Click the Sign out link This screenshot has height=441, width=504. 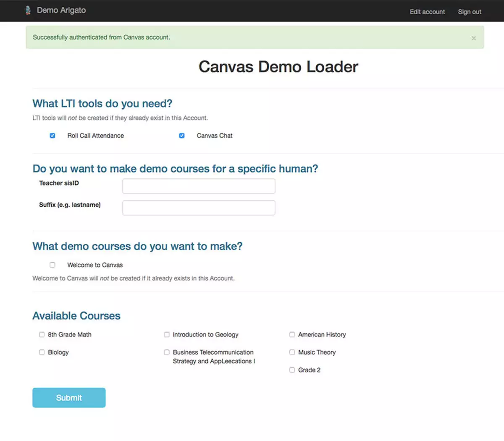470,12
